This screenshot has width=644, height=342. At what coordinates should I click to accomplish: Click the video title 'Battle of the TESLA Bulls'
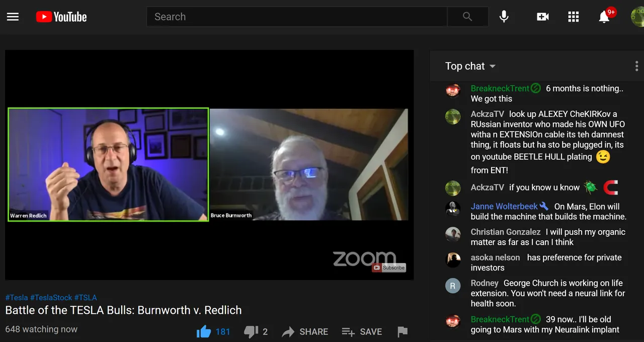(x=123, y=310)
